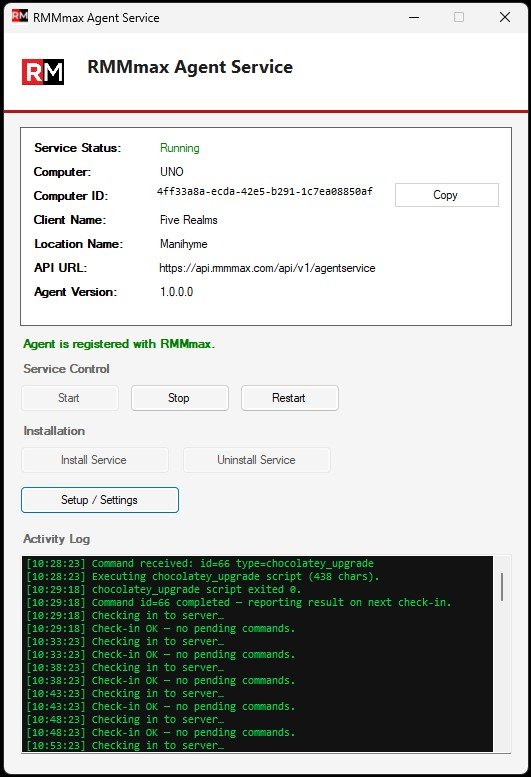Click the small RM title bar icon
531x777 pixels.
click(x=19, y=16)
